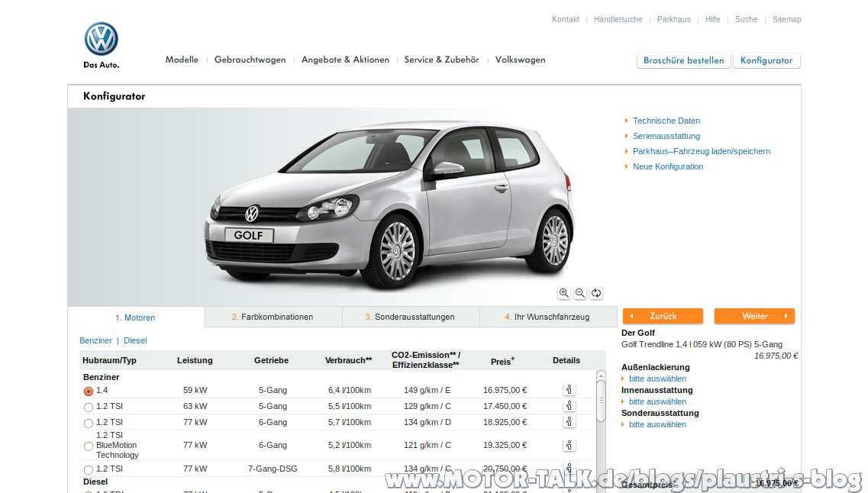Choose Sonderausstattung via bitte auswählen

[657, 424]
